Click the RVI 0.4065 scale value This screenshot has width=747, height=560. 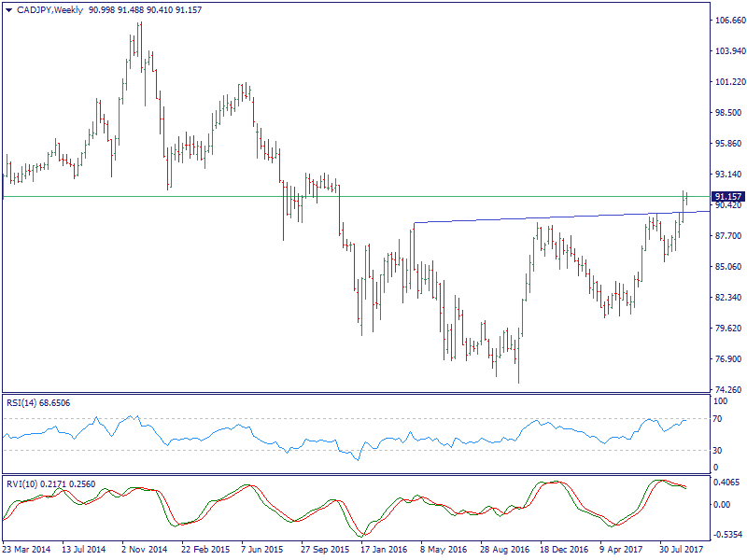click(726, 483)
